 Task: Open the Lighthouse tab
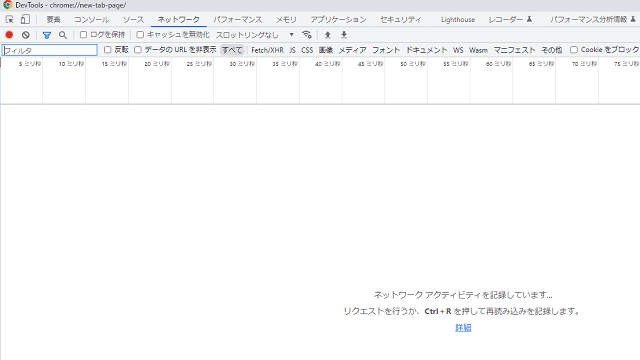[x=458, y=20]
